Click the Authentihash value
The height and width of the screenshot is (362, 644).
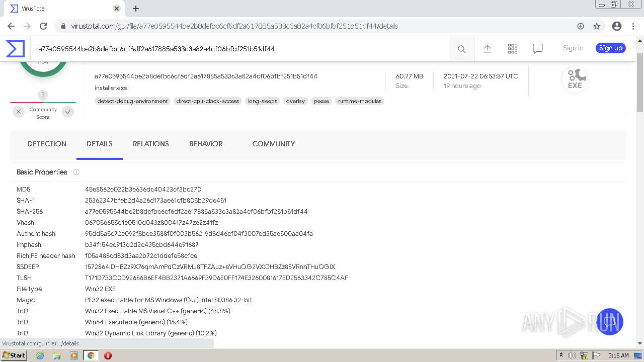[199, 234]
